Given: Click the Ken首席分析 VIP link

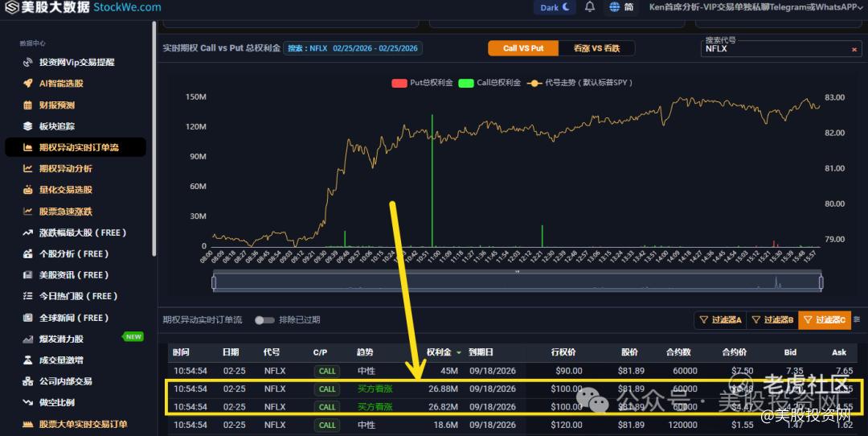Looking at the screenshot, I should coord(756,7).
